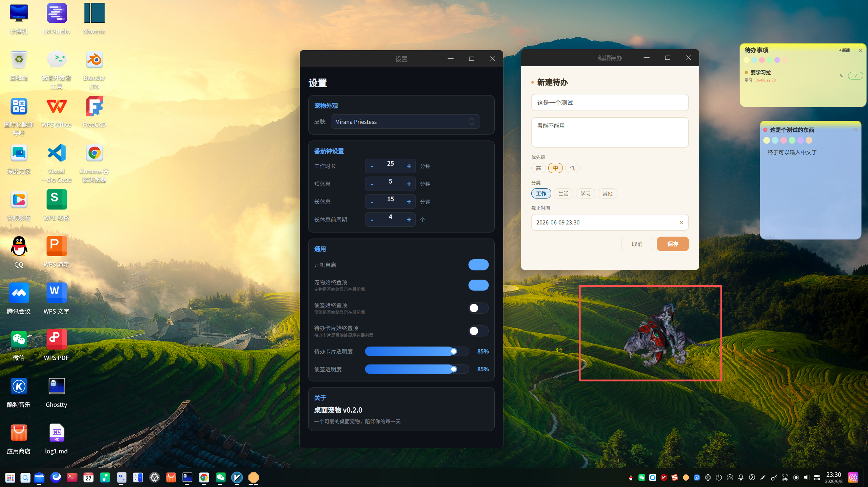
Task: Click the 这是一个测试 title input field
Action: [x=610, y=103]
